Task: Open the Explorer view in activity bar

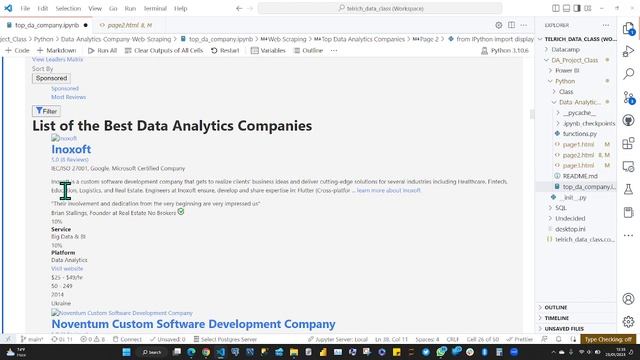Action: [629, 29]
